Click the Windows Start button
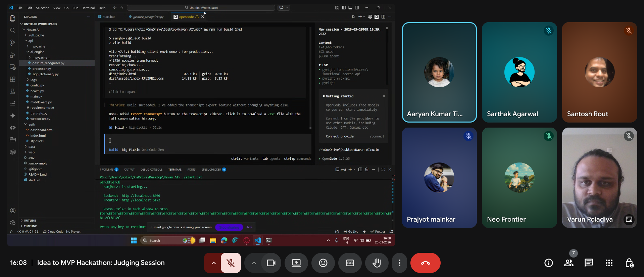The image size is (644, 277). [x=134, y=240]
